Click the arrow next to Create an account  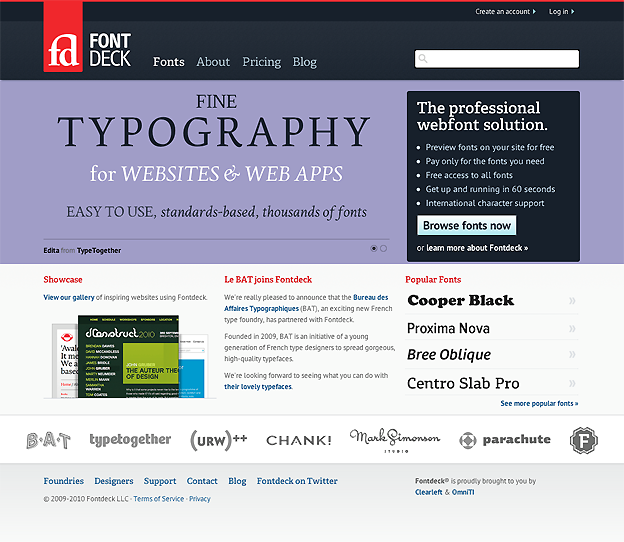click(x=534, y=12)
